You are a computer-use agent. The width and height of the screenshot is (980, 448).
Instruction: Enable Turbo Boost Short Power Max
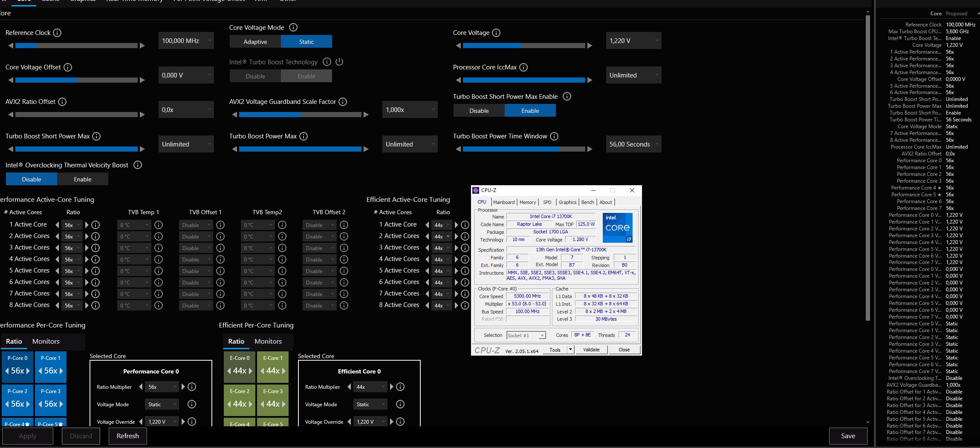[x=530, y=111]
